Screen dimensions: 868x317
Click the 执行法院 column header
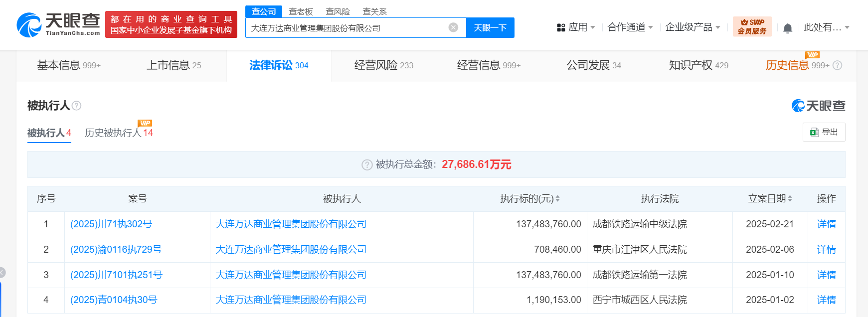(660, 199)
